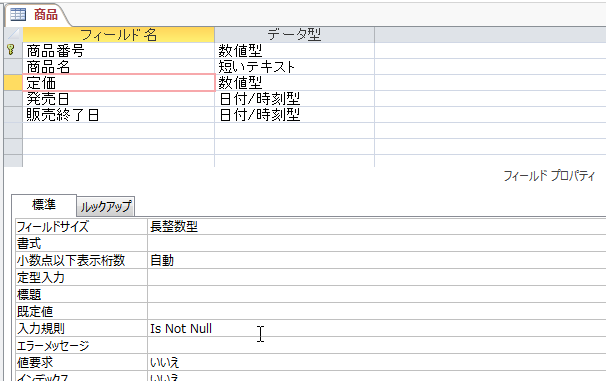Click the description cell for 定価
This screenshot has height=381, width=606.
tap(490, 83)
